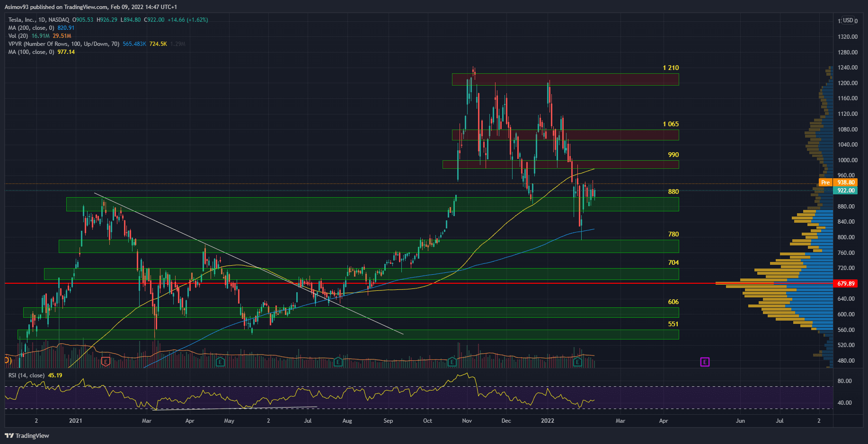Select the MA (200, close, 0) legend
This screenshot has height=444, width=868.
tap(31, 28)
